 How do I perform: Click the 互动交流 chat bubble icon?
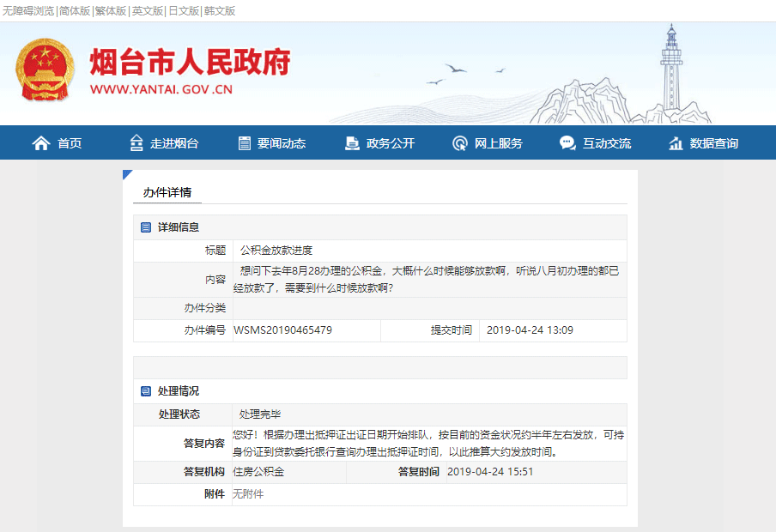pyautogui.click(x=567, y=143)
